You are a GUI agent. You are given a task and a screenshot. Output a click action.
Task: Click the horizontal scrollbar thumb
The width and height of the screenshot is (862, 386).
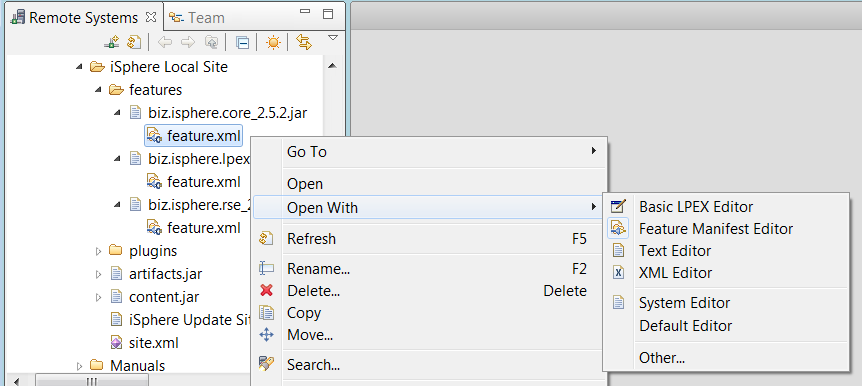point(92,381)
